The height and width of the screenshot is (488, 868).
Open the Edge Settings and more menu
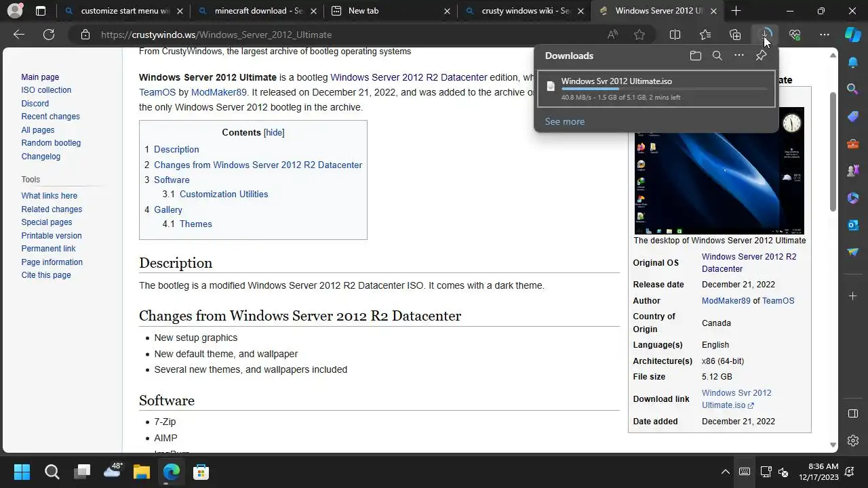825,35
